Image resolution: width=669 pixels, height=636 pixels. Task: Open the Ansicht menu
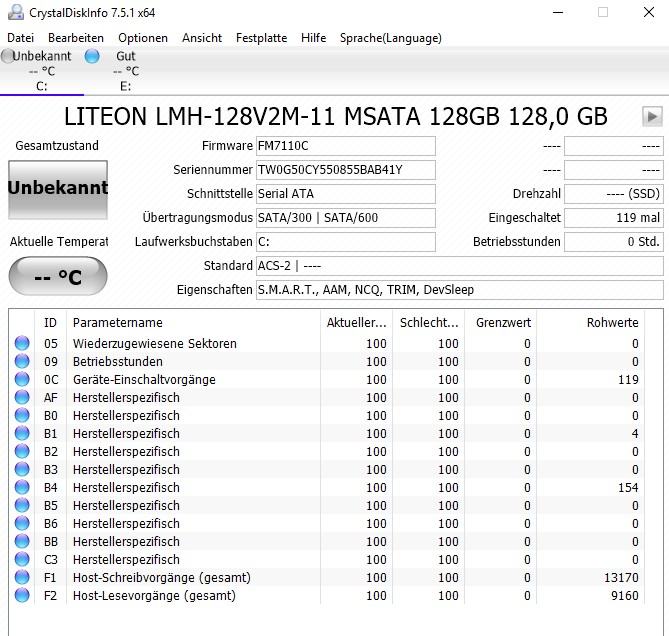pos(202,38)
